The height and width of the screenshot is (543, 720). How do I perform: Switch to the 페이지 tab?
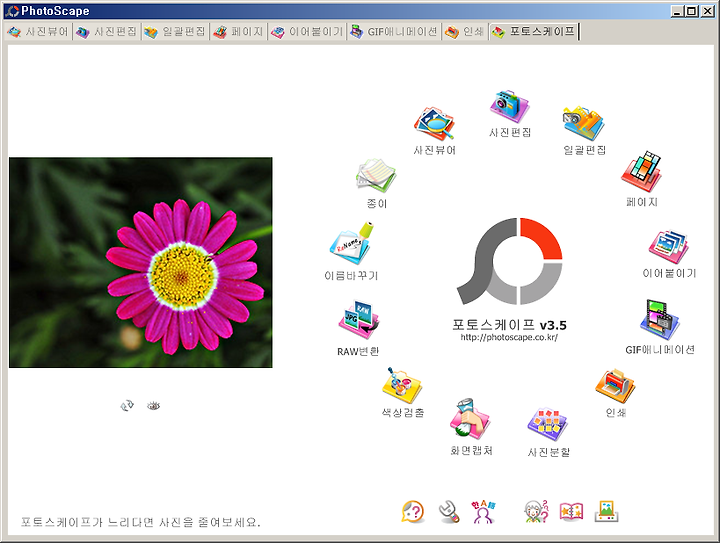click(x=238, y=32)
